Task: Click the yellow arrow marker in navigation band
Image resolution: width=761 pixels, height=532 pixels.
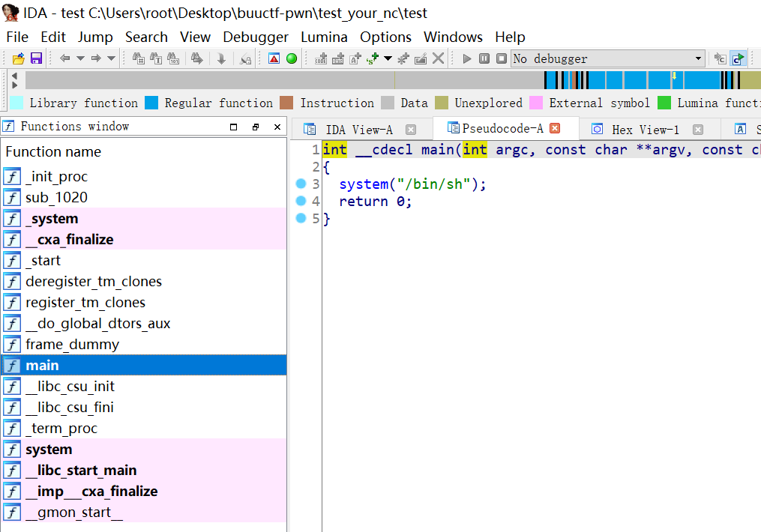Action: pos(674,76)
